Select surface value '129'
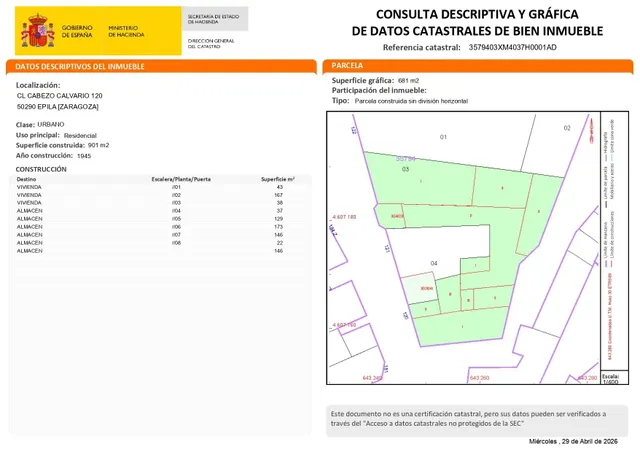 coord(279,219)
